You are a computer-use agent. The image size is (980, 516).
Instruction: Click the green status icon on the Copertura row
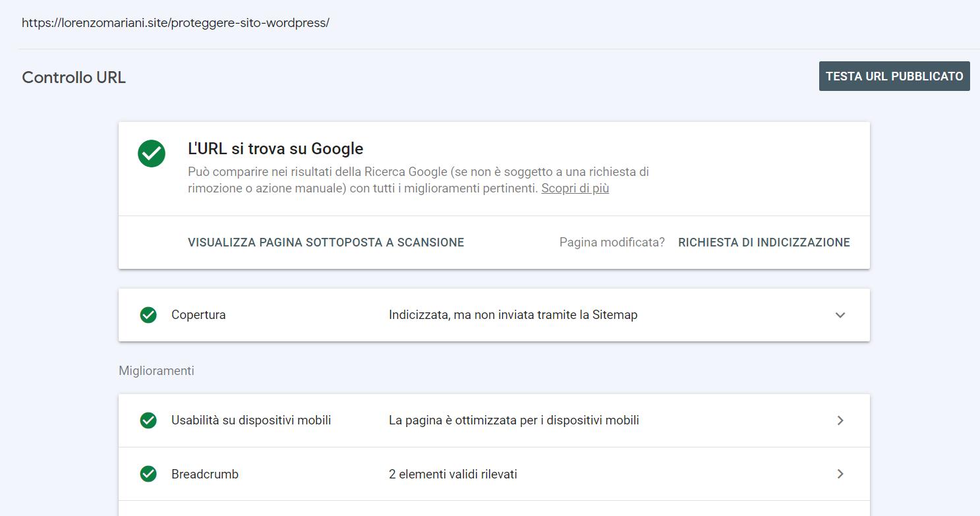click(x=149, y=315)
